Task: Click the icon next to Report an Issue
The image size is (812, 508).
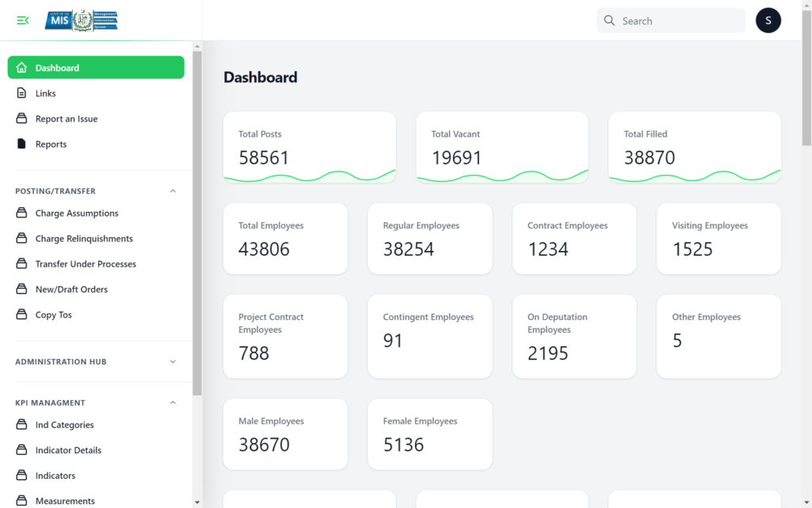Action: click(21, 119)
